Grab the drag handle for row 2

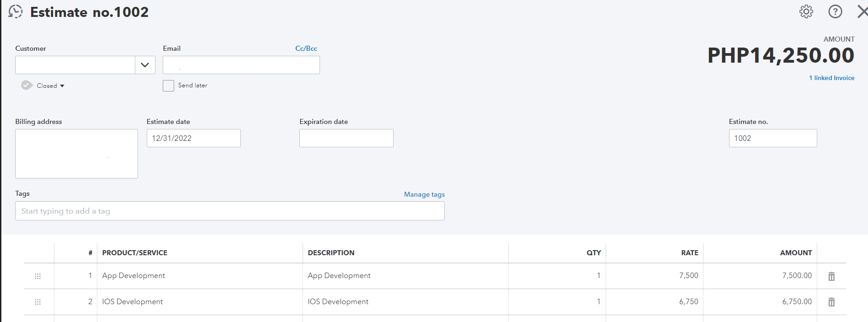(38, 302)
